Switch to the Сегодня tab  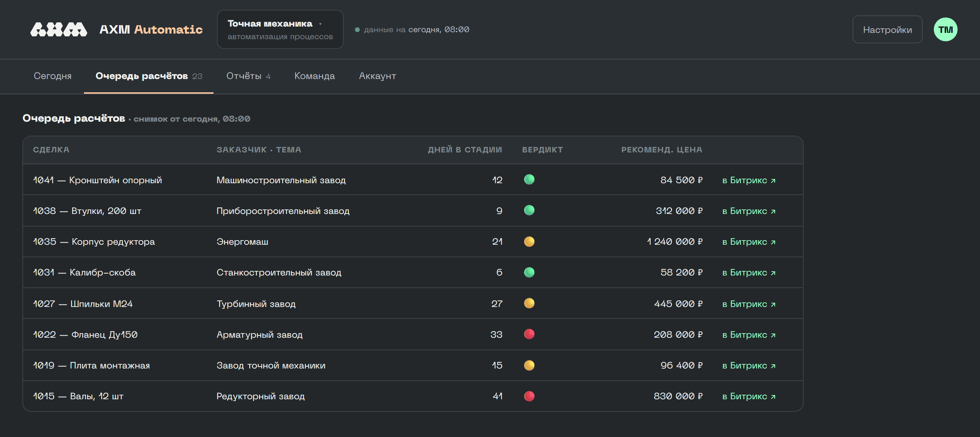[52, 76]
